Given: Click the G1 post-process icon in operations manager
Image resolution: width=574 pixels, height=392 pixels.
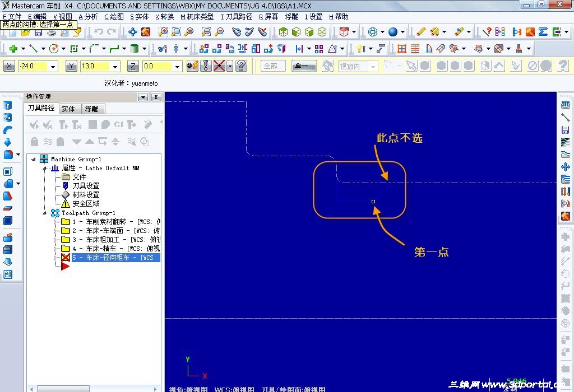Looking at the screenshot, I should [x=119, y=125].
